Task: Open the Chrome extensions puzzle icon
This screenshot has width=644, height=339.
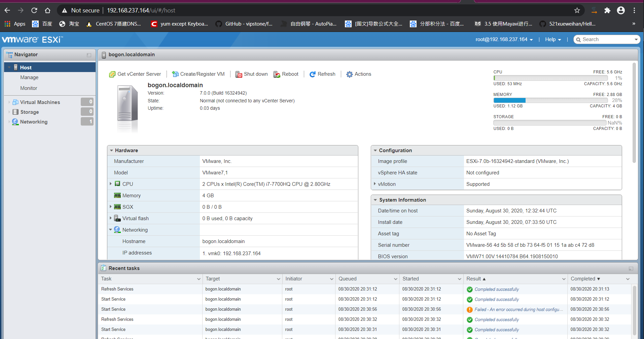Action: (607, 10)
